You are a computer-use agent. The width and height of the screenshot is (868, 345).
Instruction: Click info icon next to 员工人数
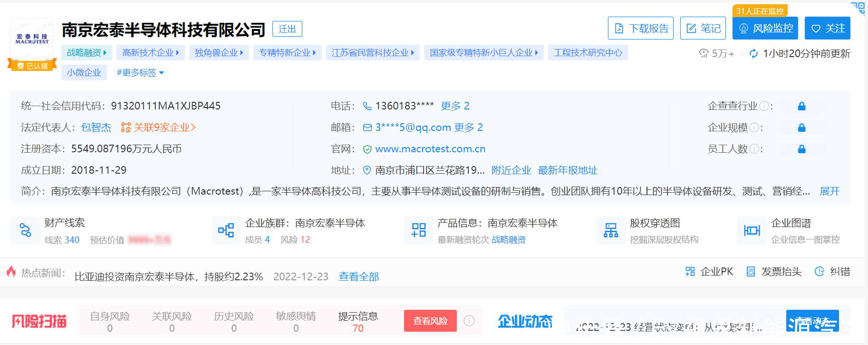pyautogui.click(x=754, y=149)
